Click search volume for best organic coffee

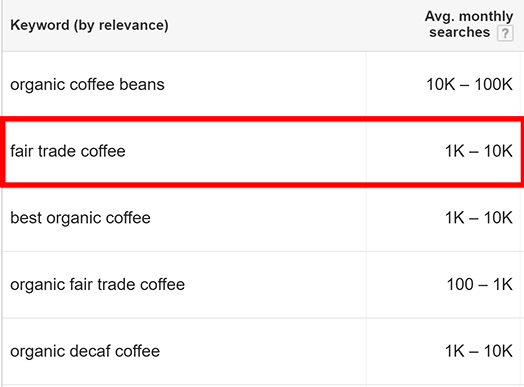click(479, 218)
